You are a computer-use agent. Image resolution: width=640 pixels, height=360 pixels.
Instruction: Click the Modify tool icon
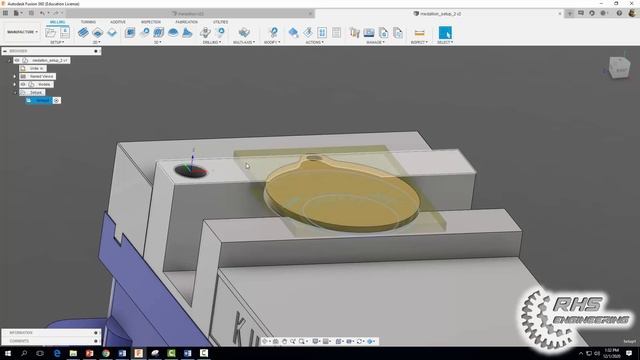coord(273,32)
